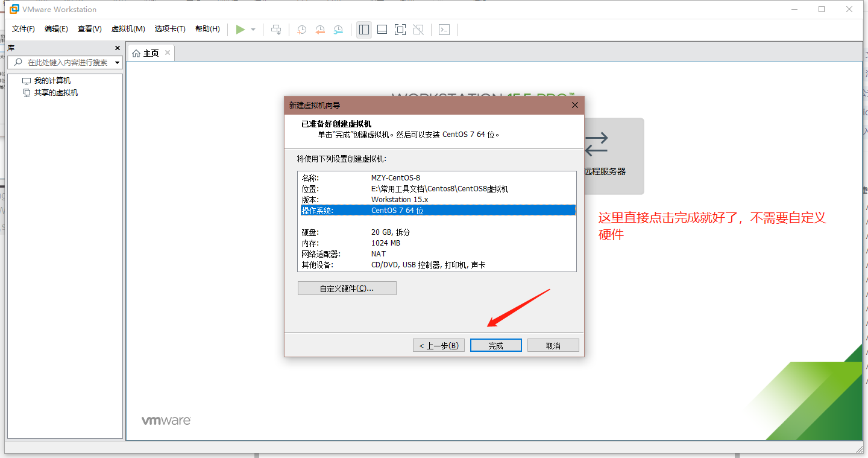Image resolution: width=868 pixels, height=458 pixels.
Task: Close the 库 library panel
Action: point(118,48)
